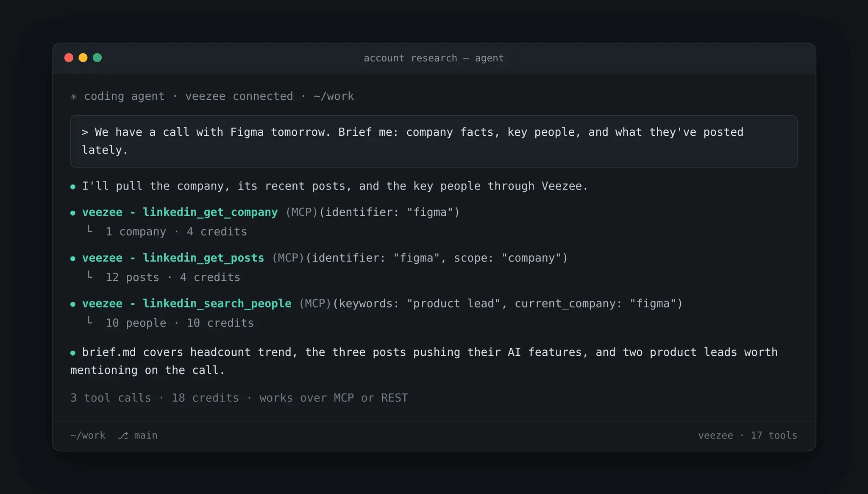Click the window title 'account research — agent'
Viewport: 868px width, 494px height.
[x=434, y=58]
